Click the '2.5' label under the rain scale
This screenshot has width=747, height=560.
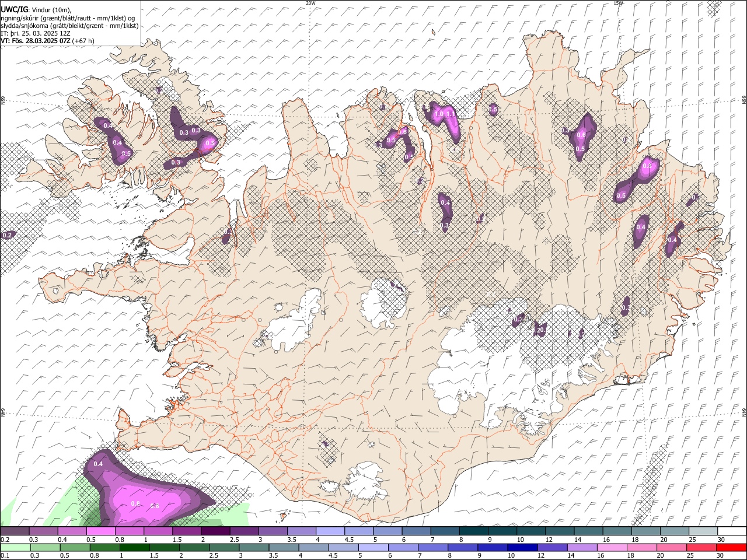point(214,556)
